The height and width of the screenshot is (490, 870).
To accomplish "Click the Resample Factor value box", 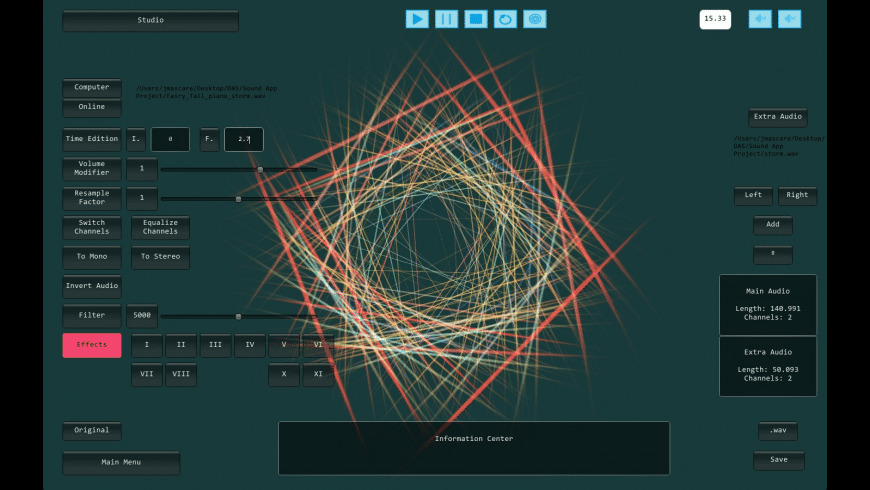I will coord(142,198).
